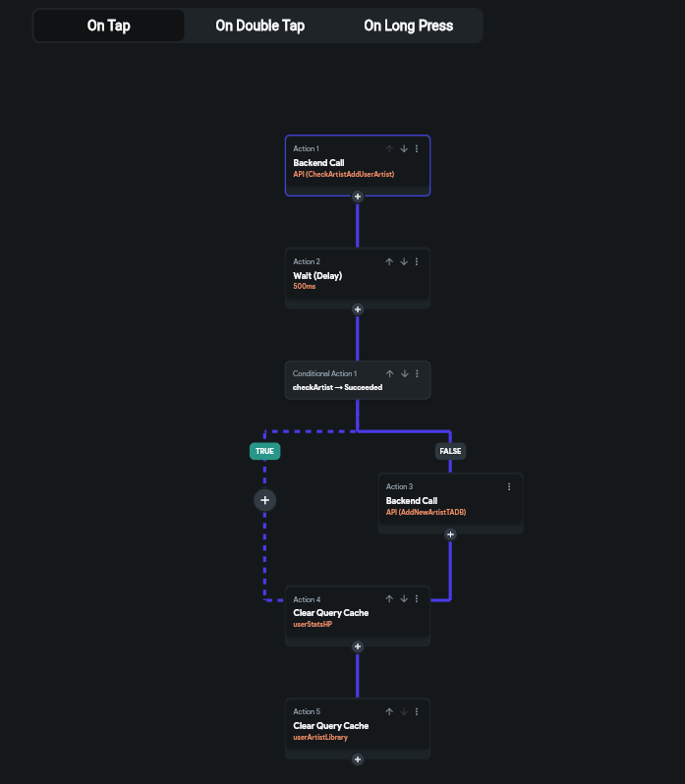This screenshot has height=784, width=685.
Task: Add action at end after Action 5
Action: pyautogui.click(x=358, y=759)
